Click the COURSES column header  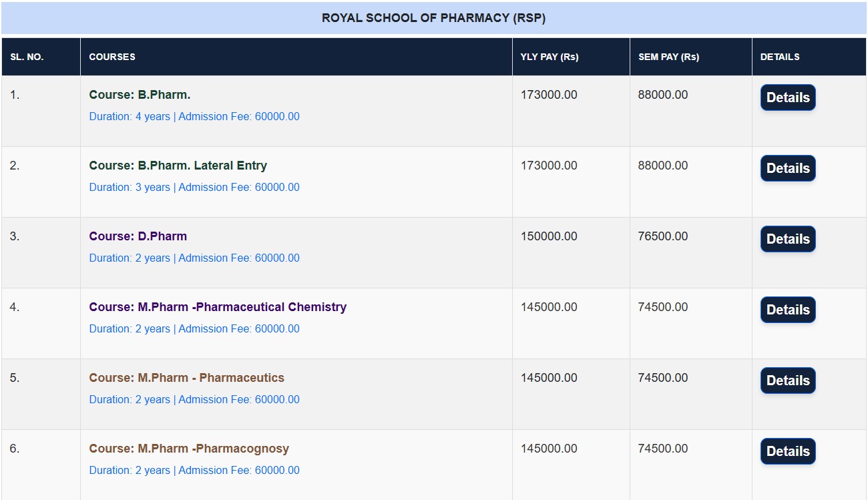point(112,57)
